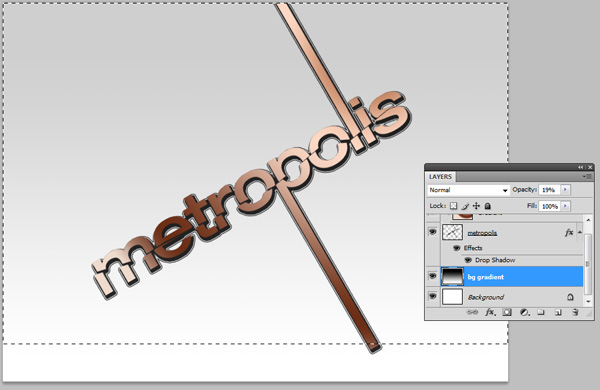
Task: Select the LAYERS tab
Action: (x=440, y=176)
